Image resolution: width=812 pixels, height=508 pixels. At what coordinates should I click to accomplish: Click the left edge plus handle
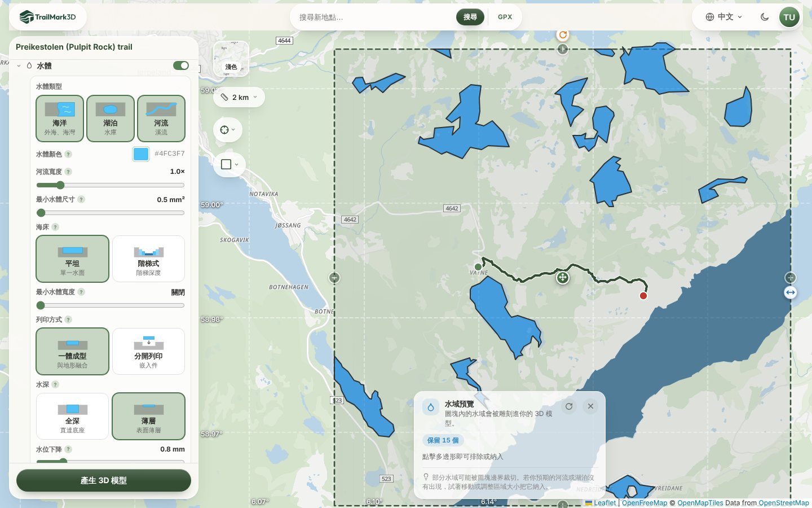tap(334, 278)
